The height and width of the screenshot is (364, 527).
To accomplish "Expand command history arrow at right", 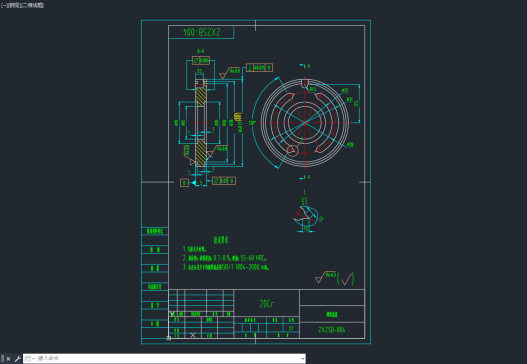I will [303, 359].
